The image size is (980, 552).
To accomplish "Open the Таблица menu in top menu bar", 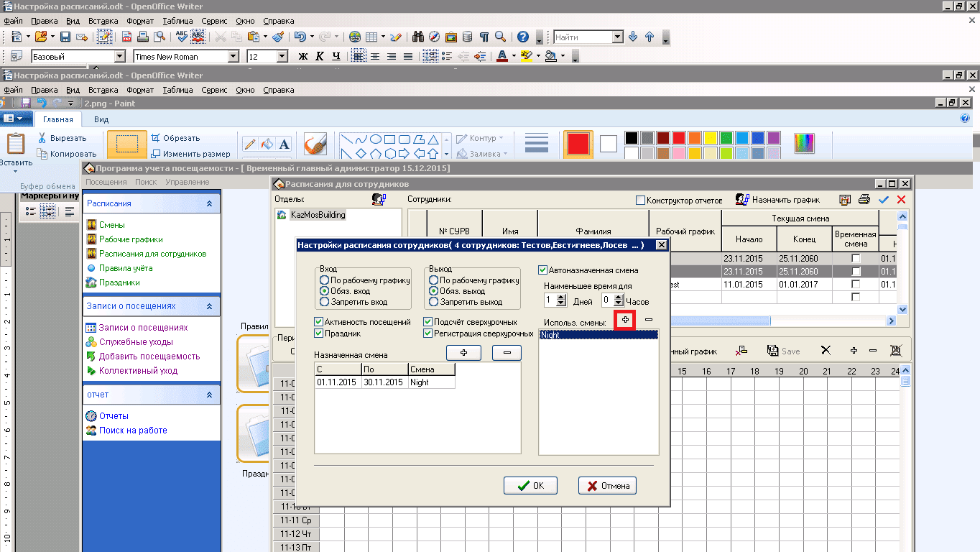I will (x=177, y=21).
